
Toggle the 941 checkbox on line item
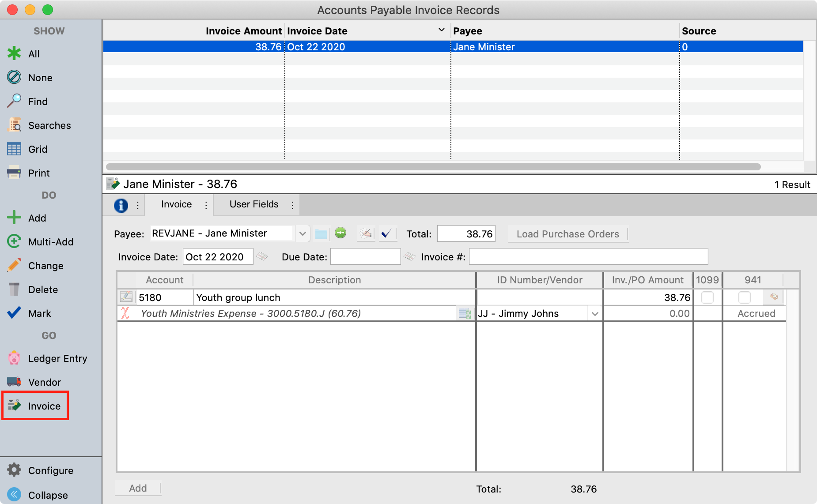[745, 297]
